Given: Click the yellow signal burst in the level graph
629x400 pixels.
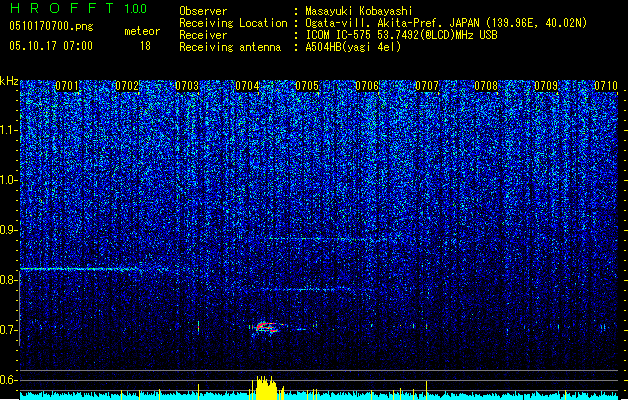Looking at the screenshot, I should [x=265, y=387].
